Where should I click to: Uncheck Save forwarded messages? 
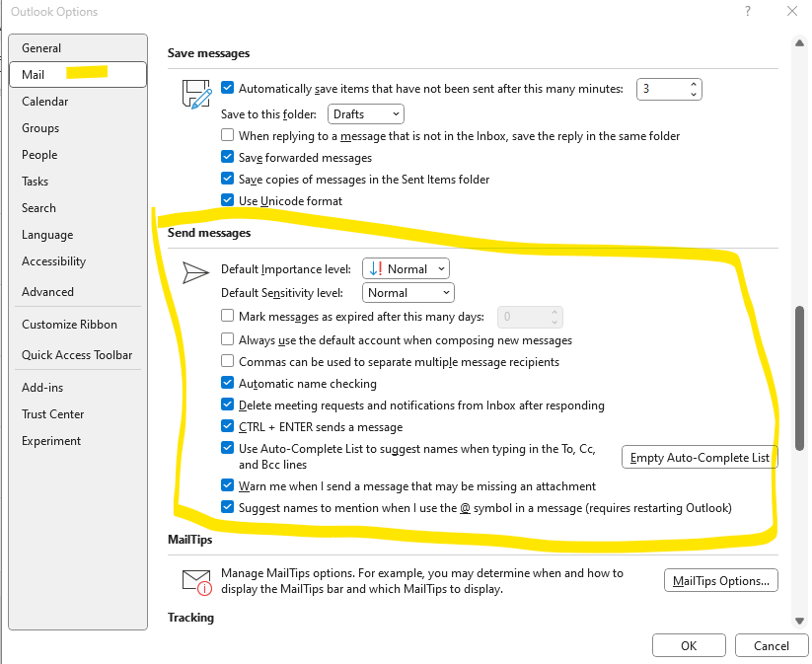227,157
